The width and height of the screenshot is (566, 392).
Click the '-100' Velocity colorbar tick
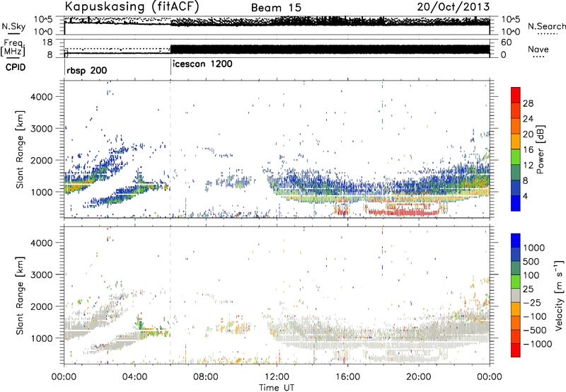click(536, 316)
